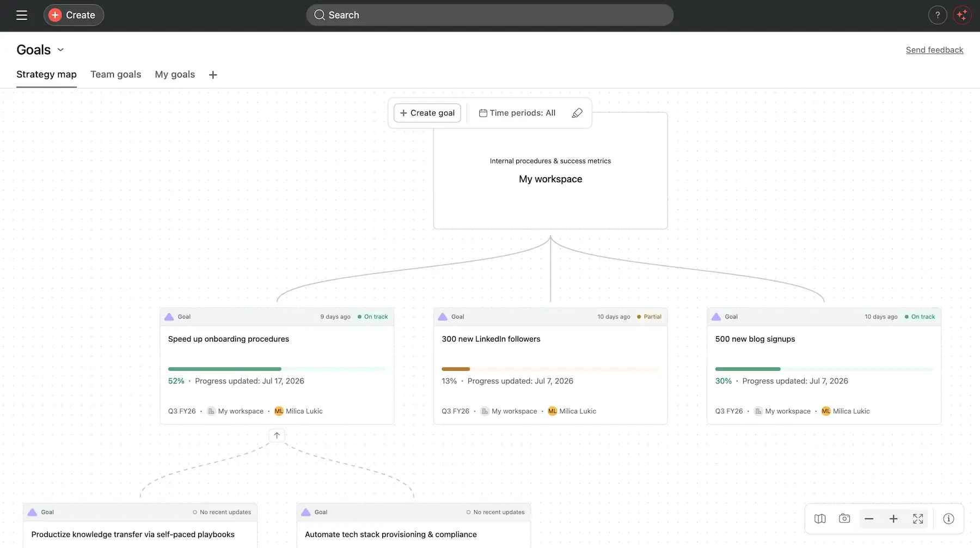Click 10 days ago on blog signups card
980x548 pixels.
[x=881, y=316]
